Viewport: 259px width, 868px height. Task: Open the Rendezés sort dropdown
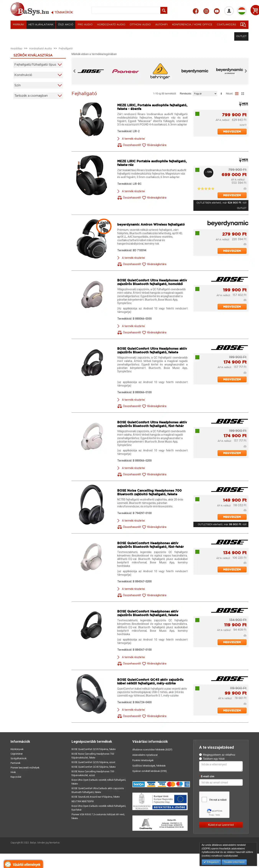coord(205,94)
